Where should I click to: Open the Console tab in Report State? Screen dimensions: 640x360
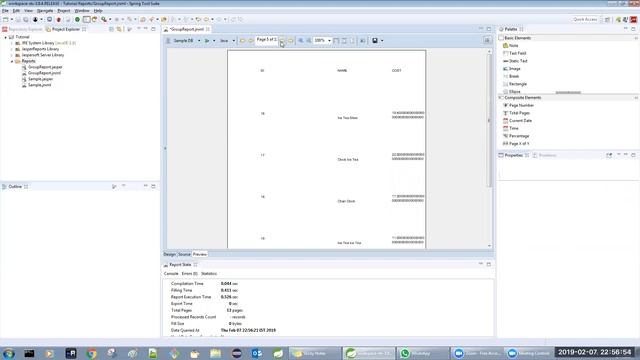(x=171, y=274)
